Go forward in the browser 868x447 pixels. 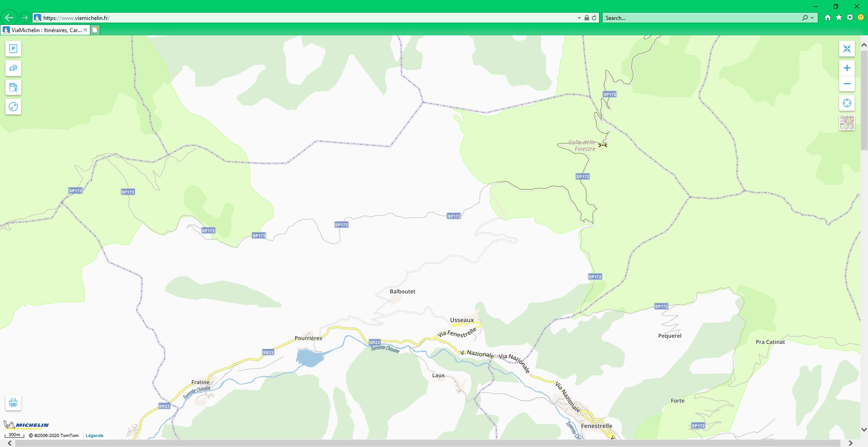(x=25, y=18)
